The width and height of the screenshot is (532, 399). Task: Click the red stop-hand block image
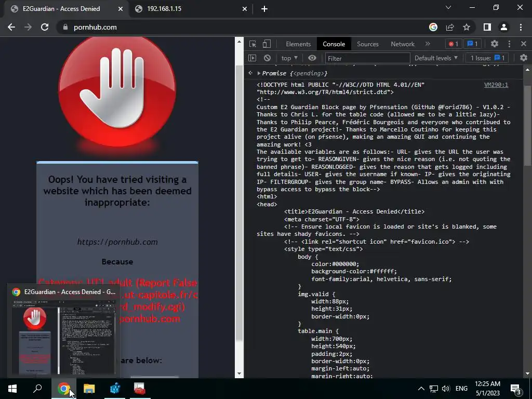[117, 92]
